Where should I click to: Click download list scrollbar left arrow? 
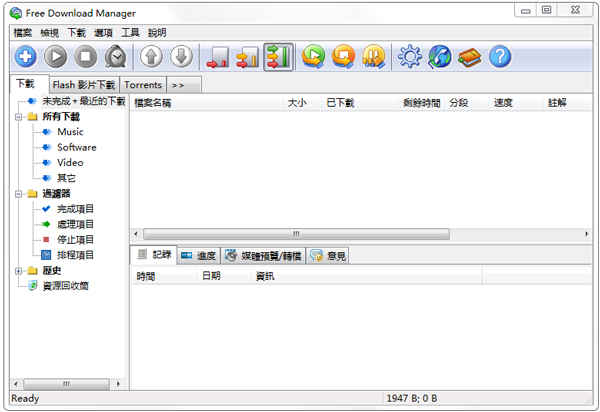tap(136, 234)
